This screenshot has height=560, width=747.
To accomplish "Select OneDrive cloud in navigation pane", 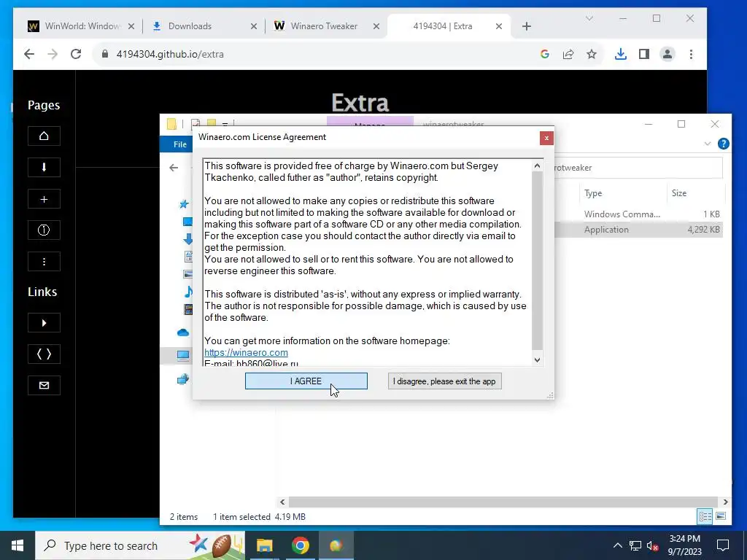I will pos(183,332).
